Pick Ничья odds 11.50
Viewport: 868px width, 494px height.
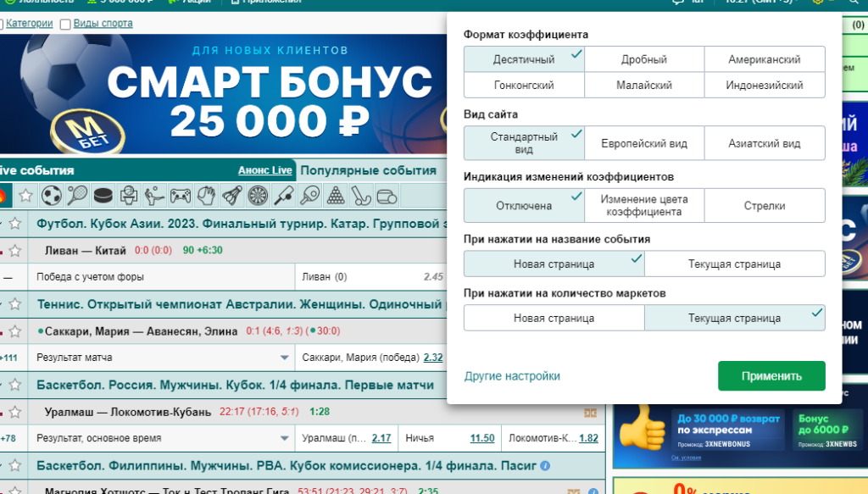pyautogui.click(x=482, y=438)
